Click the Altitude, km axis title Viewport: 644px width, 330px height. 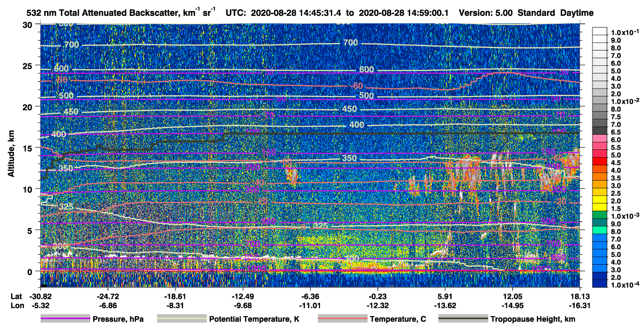(x=11, y=151)
